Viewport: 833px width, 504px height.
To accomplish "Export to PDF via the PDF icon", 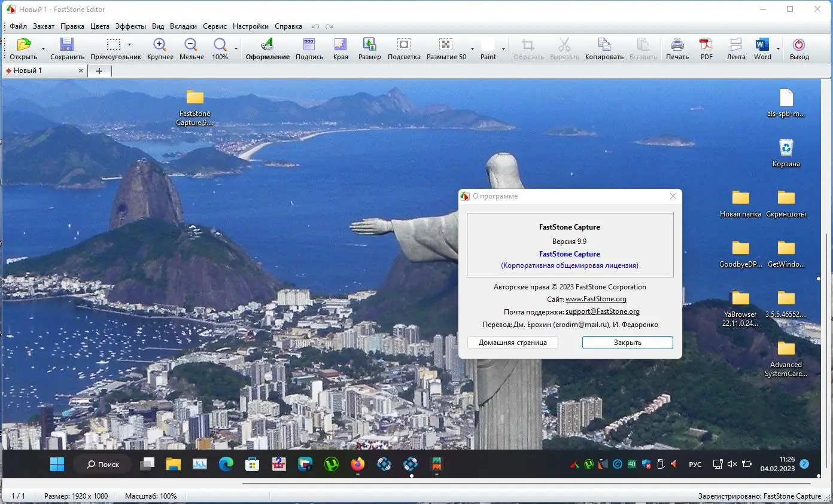I will tap(707, 45).
